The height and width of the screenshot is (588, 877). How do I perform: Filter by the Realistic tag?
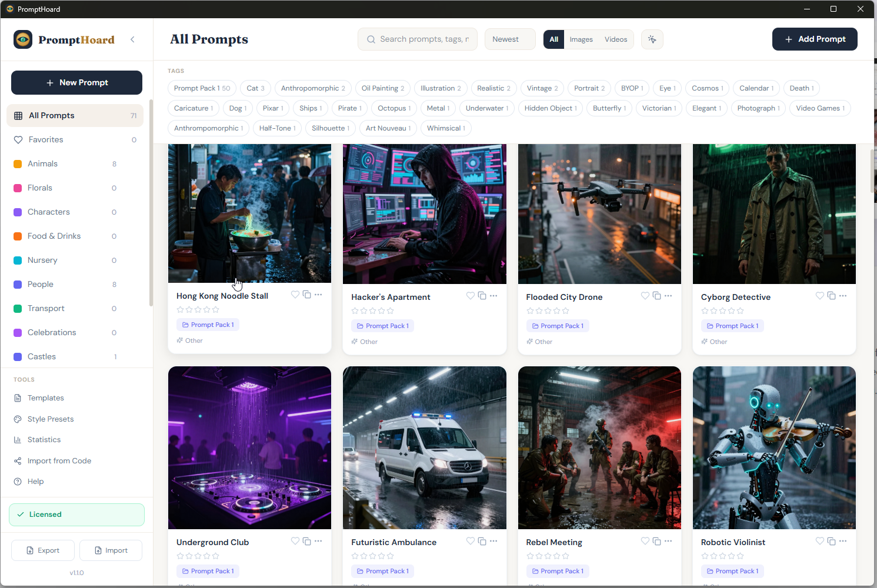(x=493, y=88)
